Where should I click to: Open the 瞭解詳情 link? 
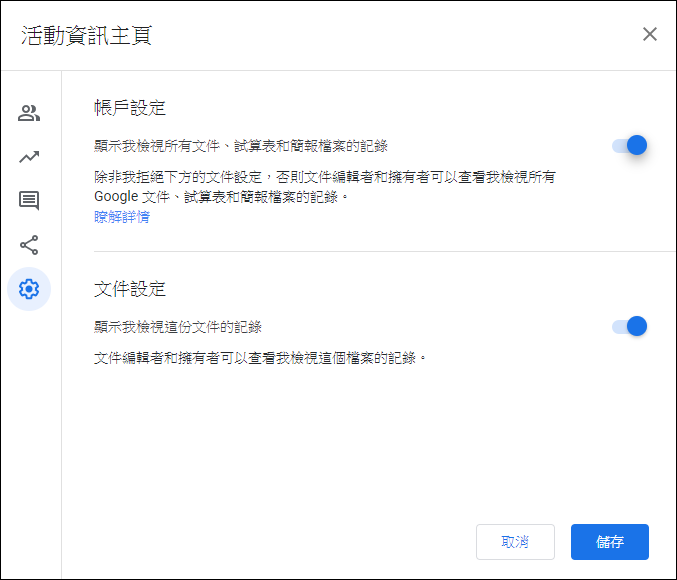pos(122,216)
